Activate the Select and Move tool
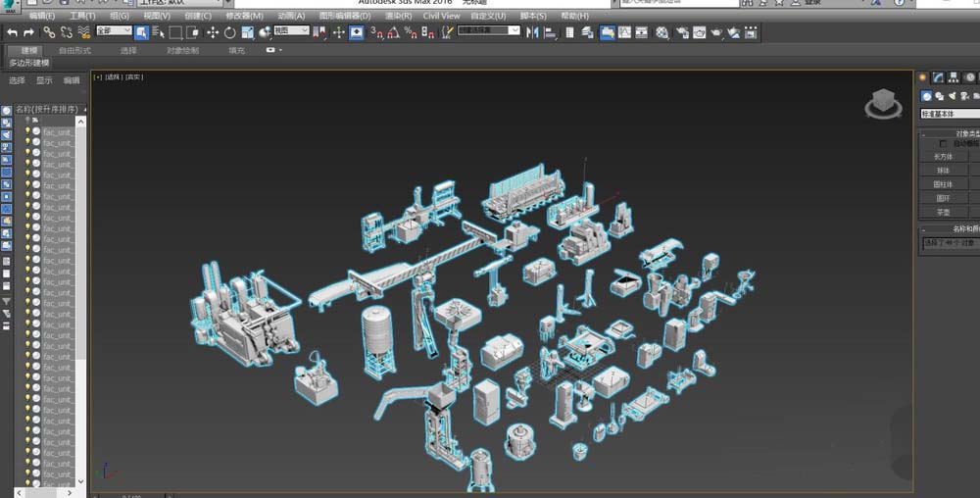 212,32
